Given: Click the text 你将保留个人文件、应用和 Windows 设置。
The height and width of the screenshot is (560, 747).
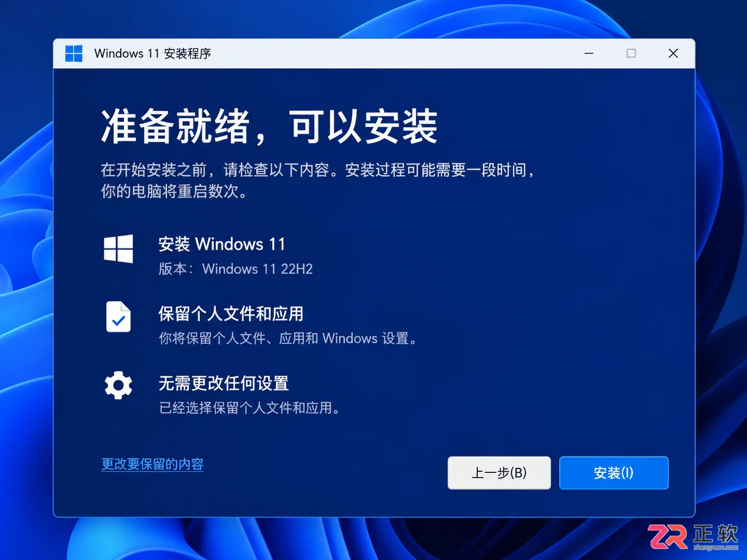Looking at the screenshot, I should 288,339.
